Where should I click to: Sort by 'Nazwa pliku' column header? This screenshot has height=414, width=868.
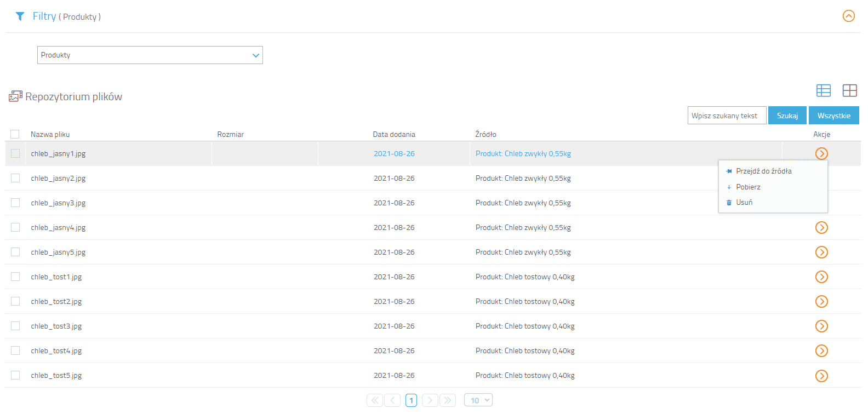tap(50, 134)
